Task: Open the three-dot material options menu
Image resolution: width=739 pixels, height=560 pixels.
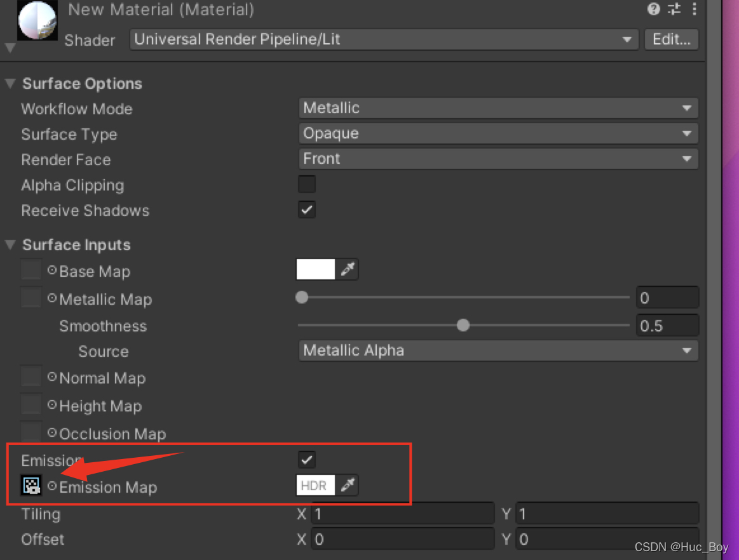Action: pyautogui.click(x=695, y=9)
